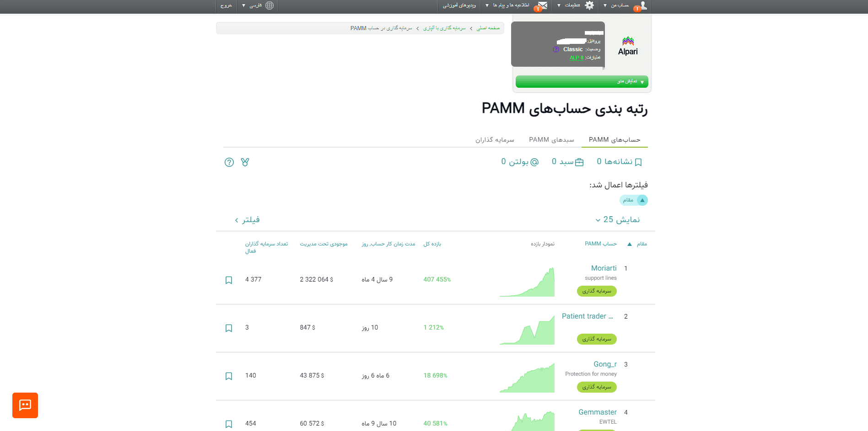This screenshot has height=431, width=868.
Task: Sort by تعداد سرمایه گذاران فعال column
Action: click(x=266, y=247)
